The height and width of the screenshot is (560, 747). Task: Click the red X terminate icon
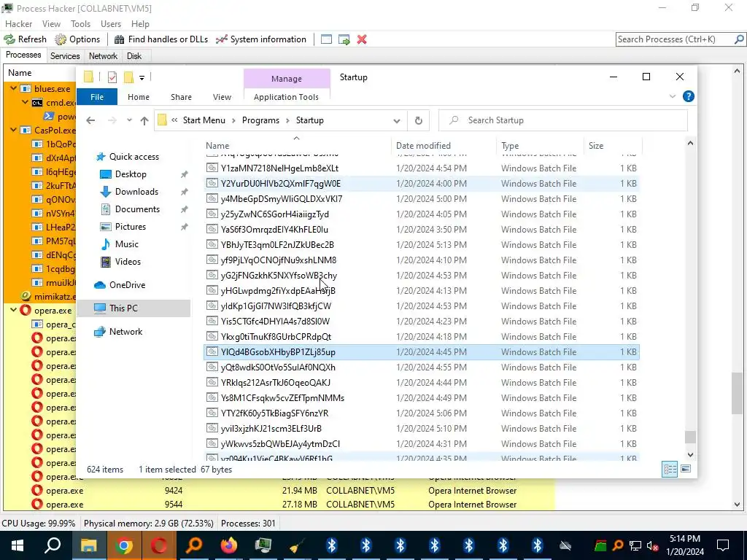point(362,39)
